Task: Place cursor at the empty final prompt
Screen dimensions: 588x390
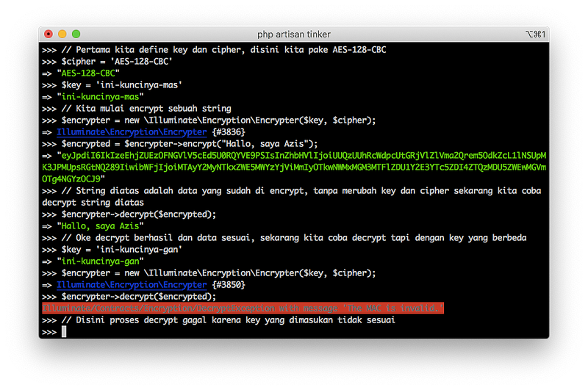Action: click(65, 332)
